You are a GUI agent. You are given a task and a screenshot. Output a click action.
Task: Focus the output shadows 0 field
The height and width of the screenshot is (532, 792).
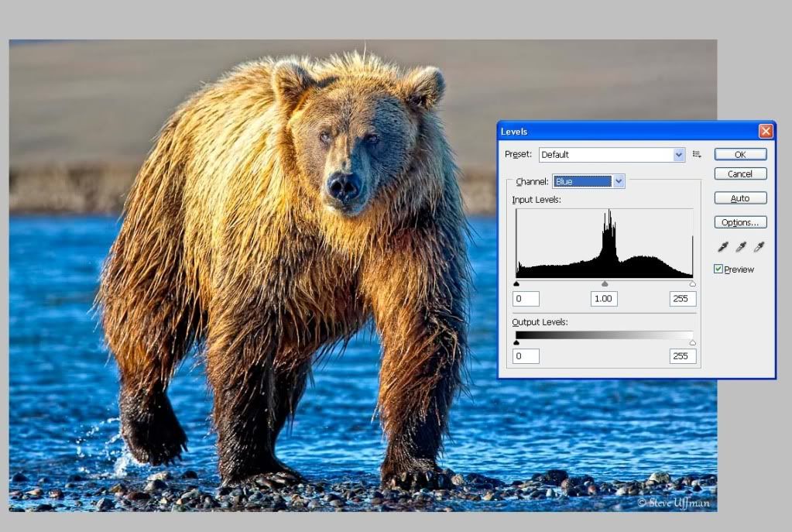pos(526,356)
